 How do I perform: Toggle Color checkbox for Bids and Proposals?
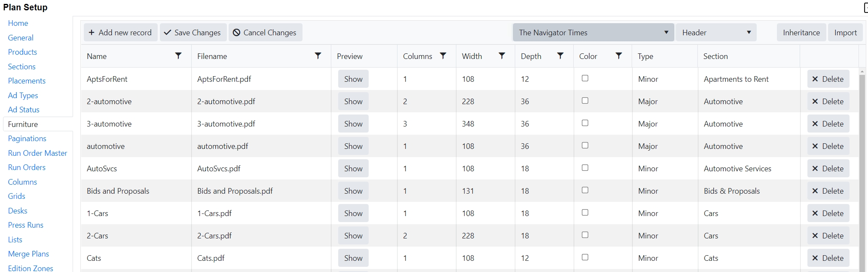click(585, 190)
